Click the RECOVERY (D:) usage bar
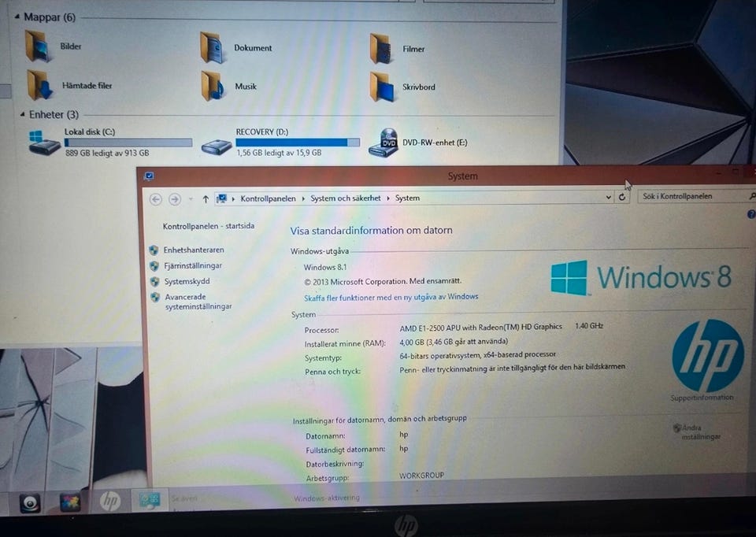The height and width of the screenshot is (537, 756). [298, 143]
